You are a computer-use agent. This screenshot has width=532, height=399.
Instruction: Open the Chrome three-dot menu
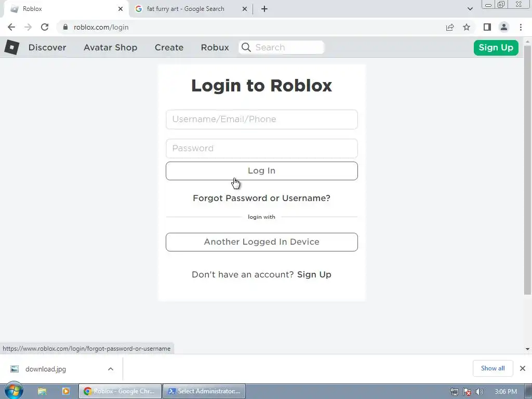[x=521, y=27]
